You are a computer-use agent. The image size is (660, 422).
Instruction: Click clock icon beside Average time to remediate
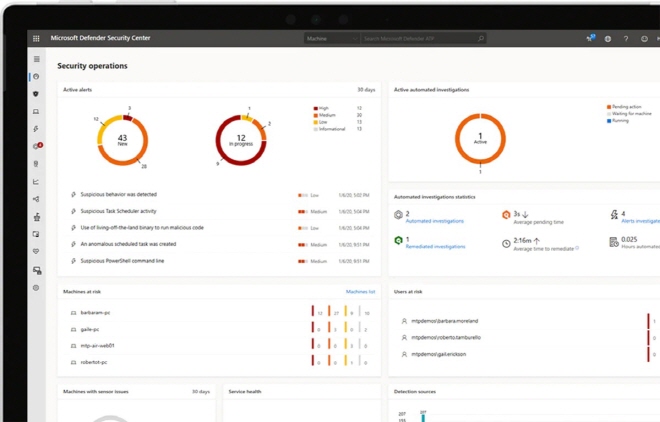point(506,244)
